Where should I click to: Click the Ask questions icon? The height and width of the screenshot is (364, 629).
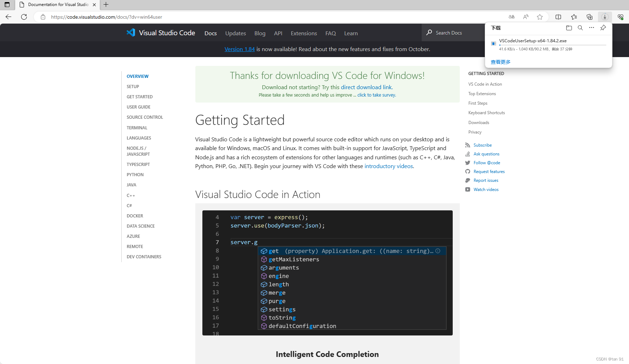(468, 154)
